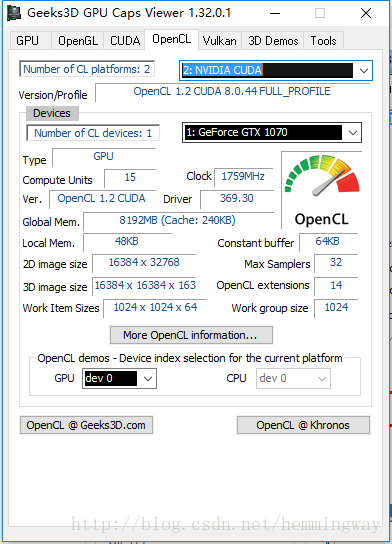Click the Global Mem. 8192MB value

click(178, 221)
